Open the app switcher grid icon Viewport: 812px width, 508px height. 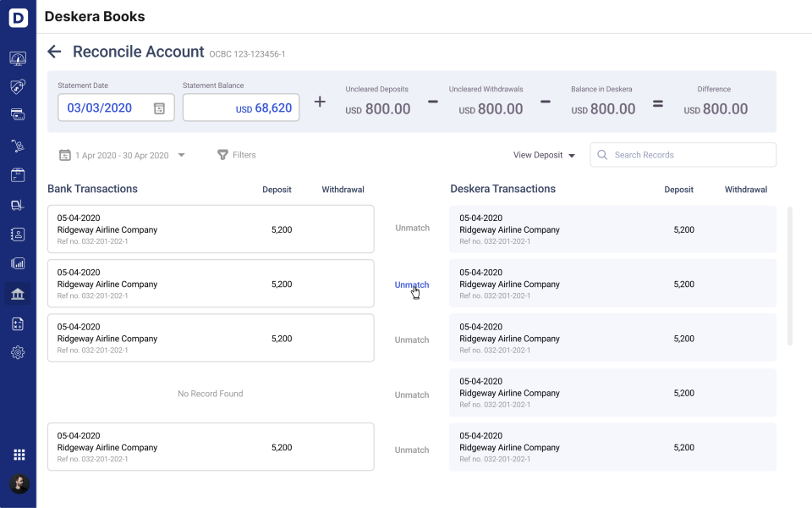19,455
